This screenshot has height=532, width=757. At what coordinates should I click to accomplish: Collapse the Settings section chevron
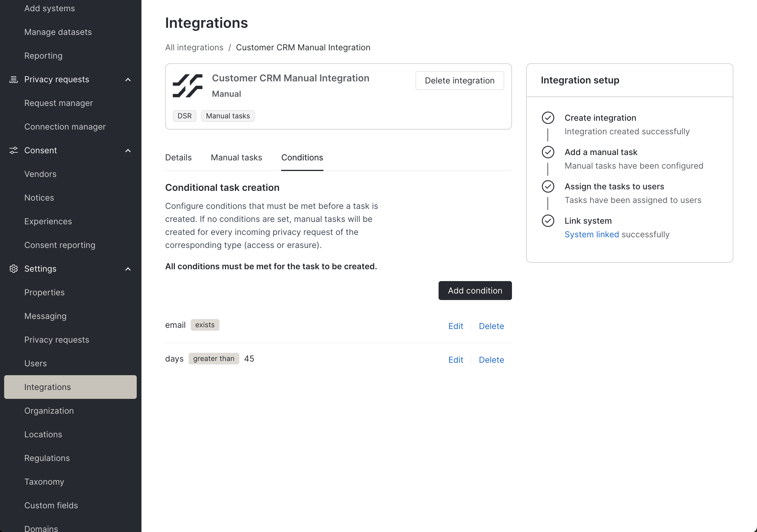click(x=128, y=269)
